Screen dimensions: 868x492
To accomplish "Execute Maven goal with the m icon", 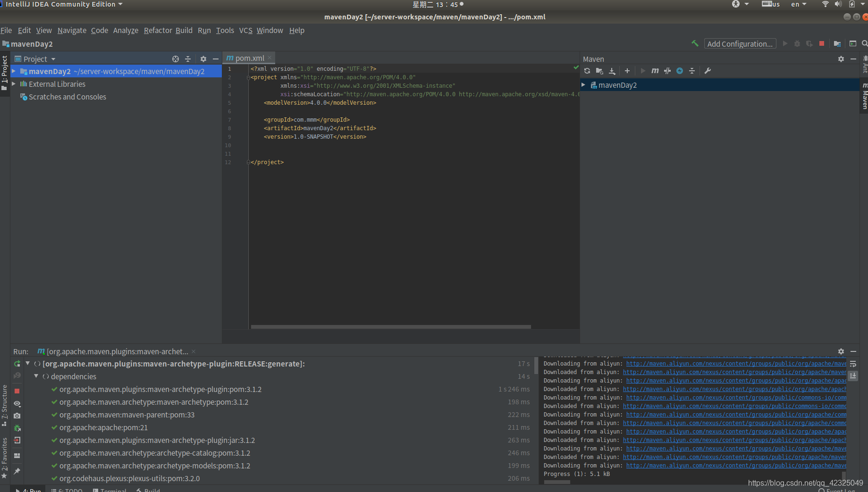I will (x=655, y=71).
